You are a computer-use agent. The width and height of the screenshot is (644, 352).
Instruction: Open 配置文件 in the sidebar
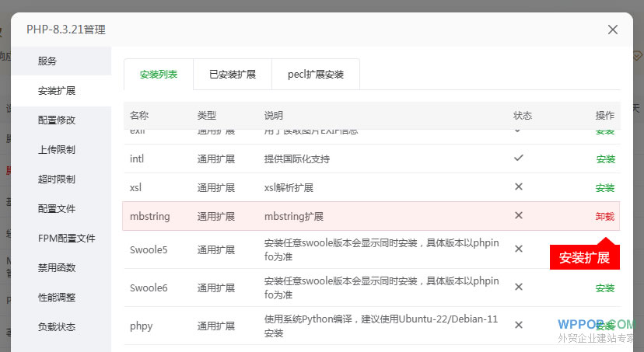pyautogui.click(x=61, y=209)
